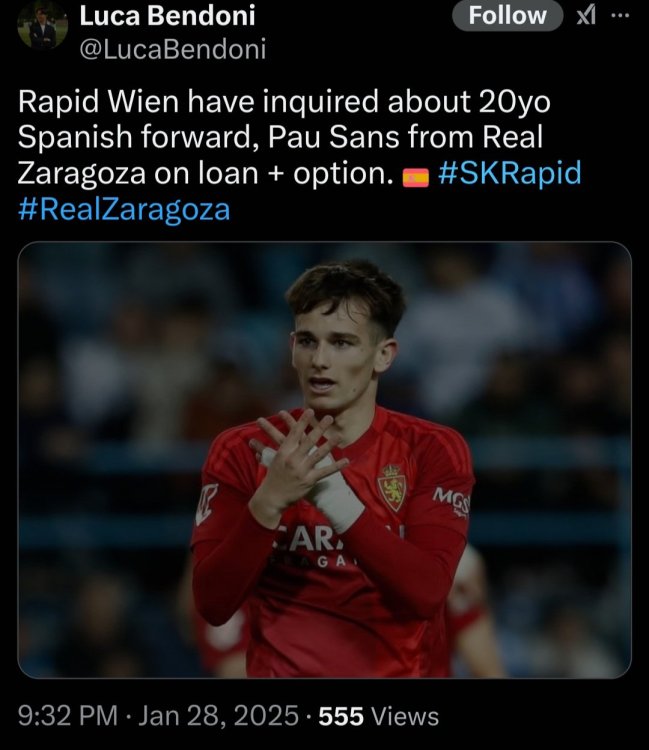Click the chest sponsor lettering on jersey
The width and height of the screenshot is (649, 750).
click(x=316, y=546)
